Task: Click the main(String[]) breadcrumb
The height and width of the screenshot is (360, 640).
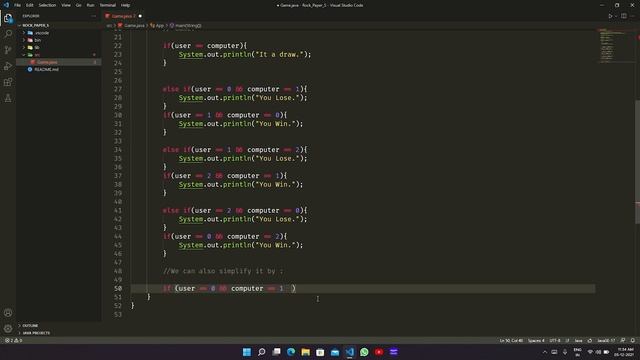Action: (x=185, y=25)
